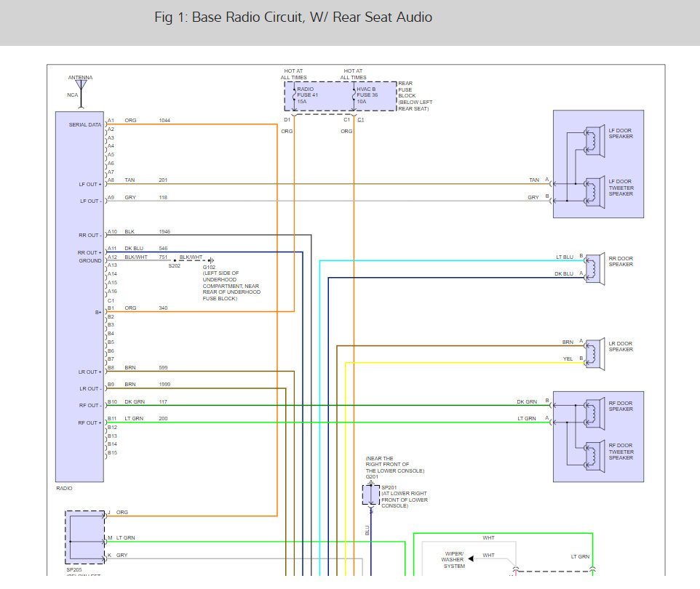Select the RF door tweeter speaker symbol
700x589 pixels.
[x=594, y=456]
